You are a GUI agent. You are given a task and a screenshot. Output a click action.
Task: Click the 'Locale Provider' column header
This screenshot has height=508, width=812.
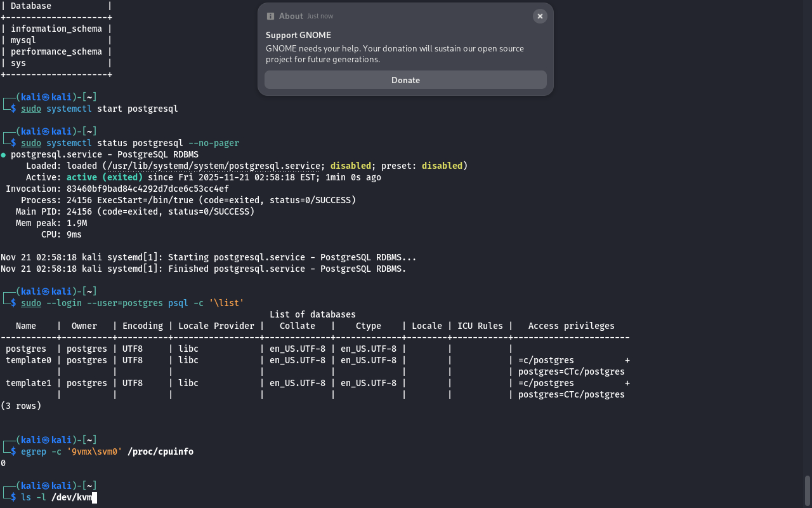(216, 326)
